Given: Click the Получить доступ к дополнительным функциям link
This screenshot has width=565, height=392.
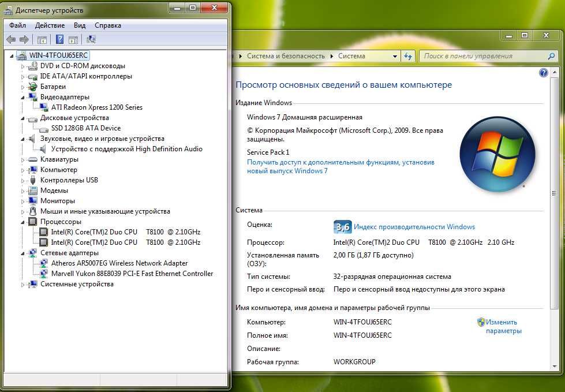Looking at the screenshot, I should (341, 166).
